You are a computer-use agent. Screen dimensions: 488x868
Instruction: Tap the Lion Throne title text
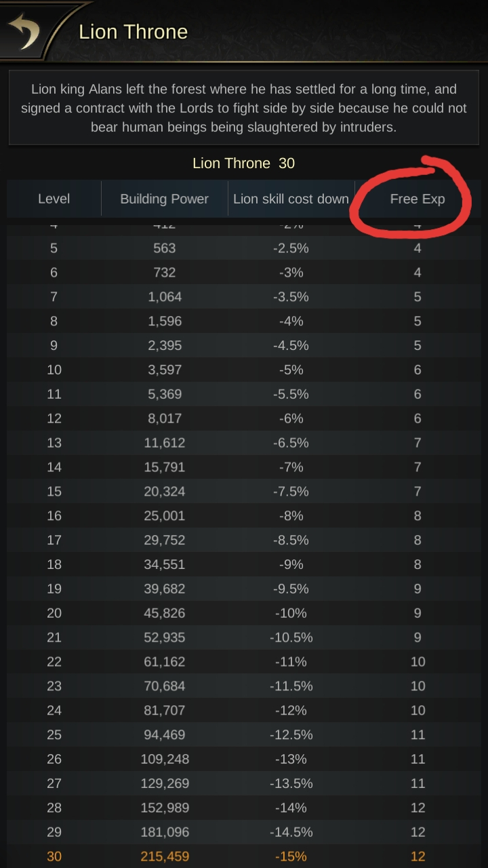134,32
